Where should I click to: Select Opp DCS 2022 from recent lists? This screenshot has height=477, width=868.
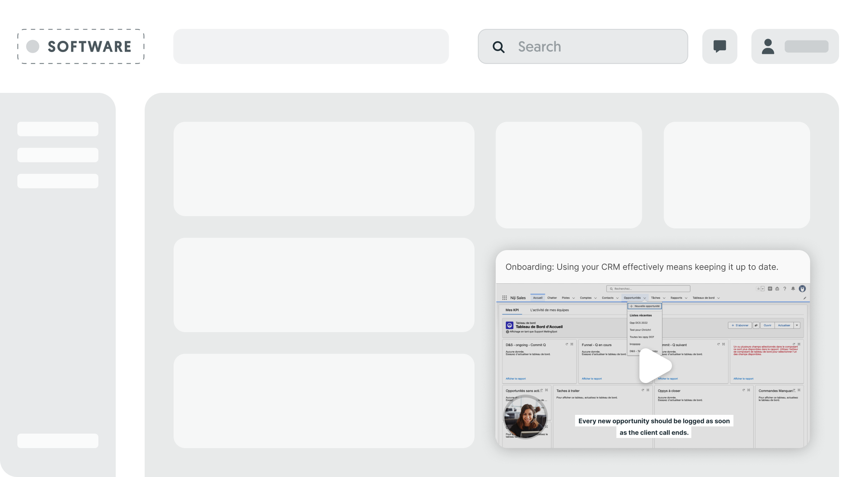tap(638, 323)
